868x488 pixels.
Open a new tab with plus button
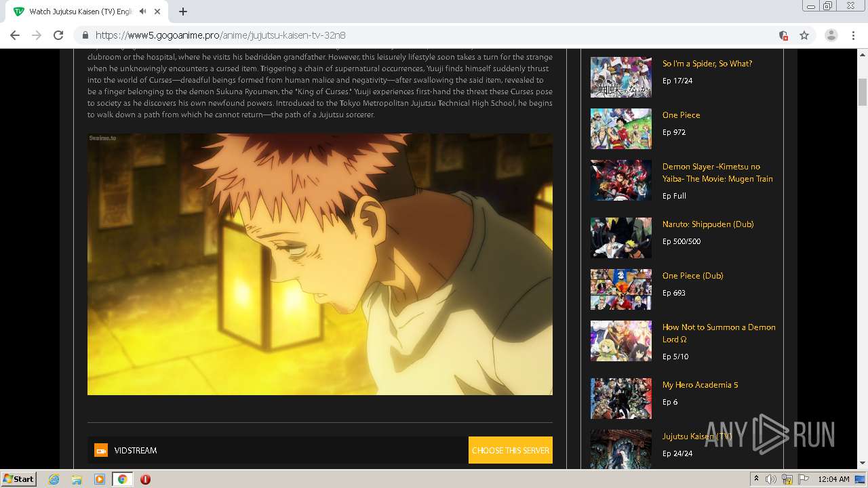183,12
